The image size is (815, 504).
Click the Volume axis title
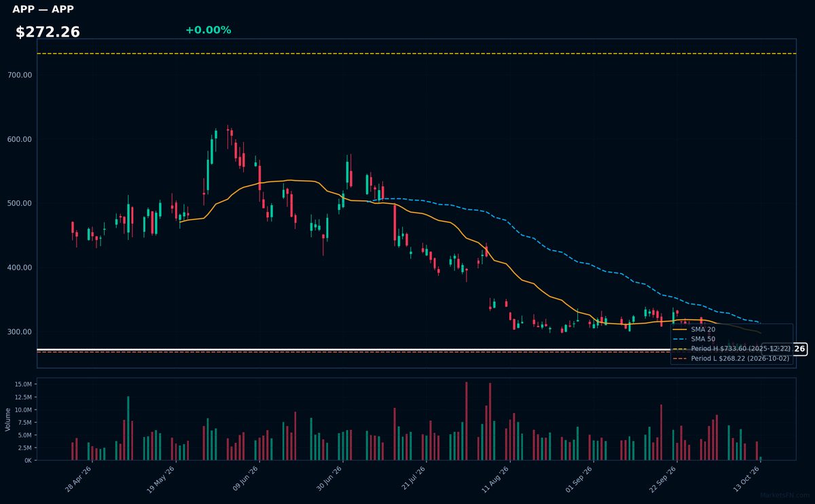click(8, 419)
